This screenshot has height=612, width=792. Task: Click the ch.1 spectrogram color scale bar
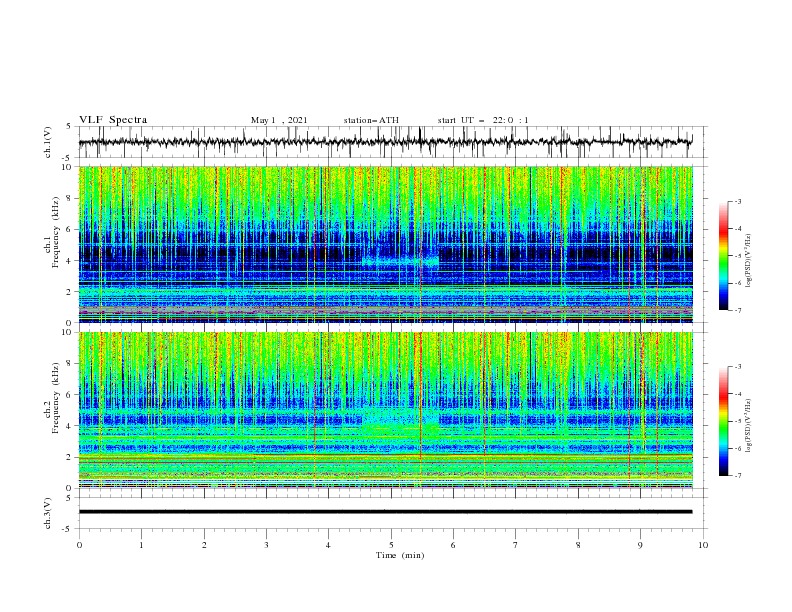click(723, 256)
